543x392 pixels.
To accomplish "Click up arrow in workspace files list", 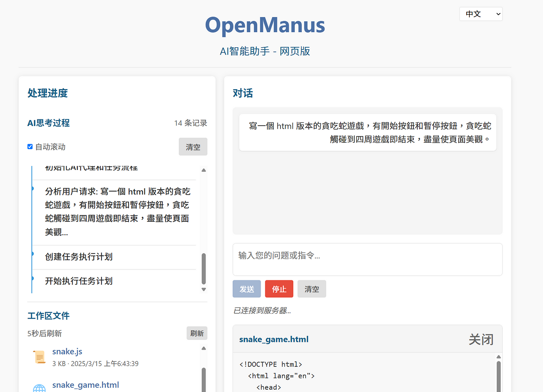I will pos(204,348).
